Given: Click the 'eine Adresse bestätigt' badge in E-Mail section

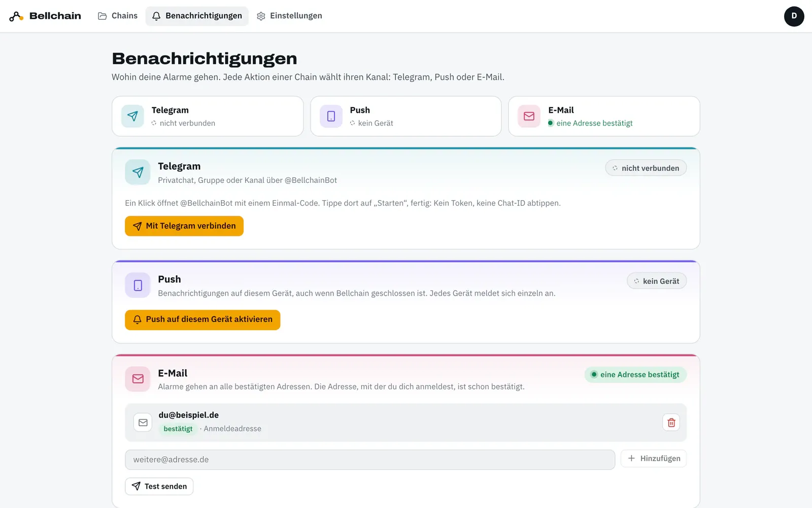Looking at the screenshot, I should [x=635, y=375].
